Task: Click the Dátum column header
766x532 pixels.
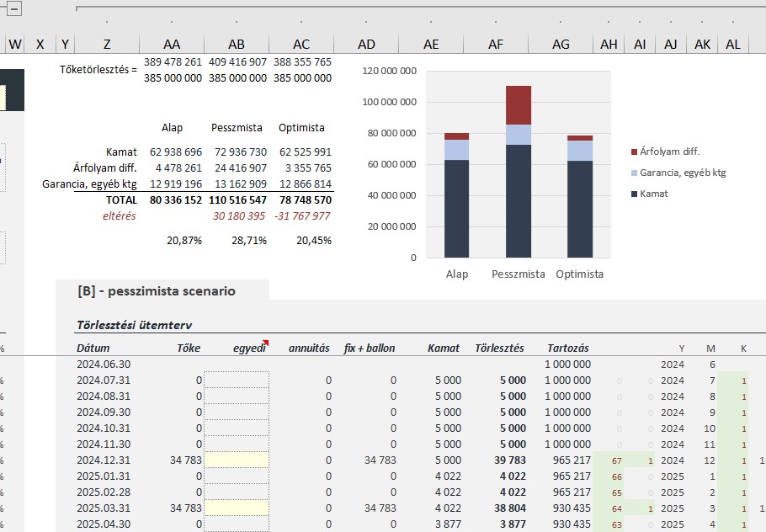Action: (93, 348)
